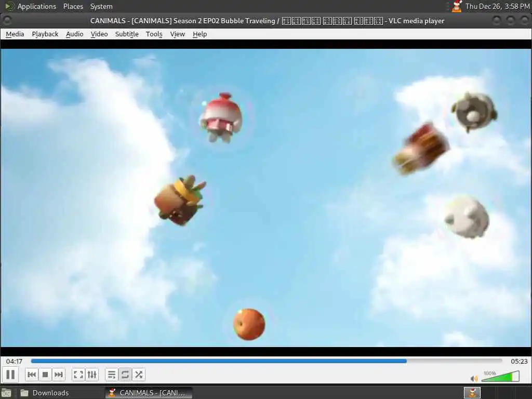Open the Tools menu

tap(154, 34)
